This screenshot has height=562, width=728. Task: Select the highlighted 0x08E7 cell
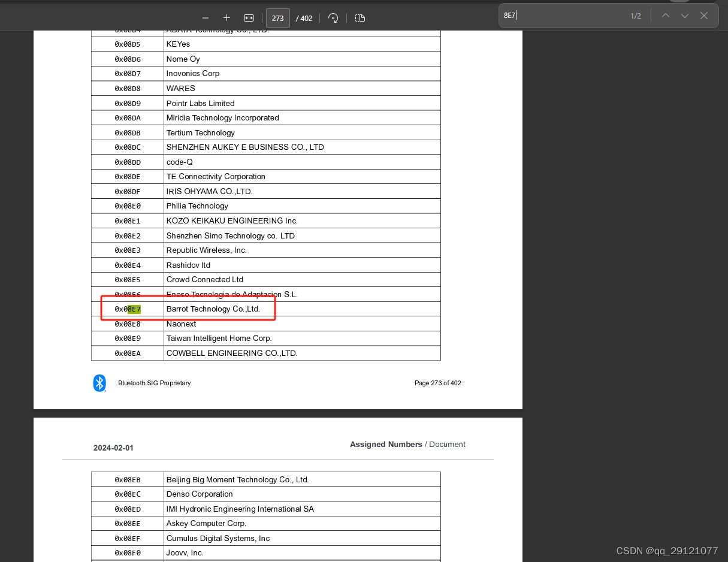128,309
